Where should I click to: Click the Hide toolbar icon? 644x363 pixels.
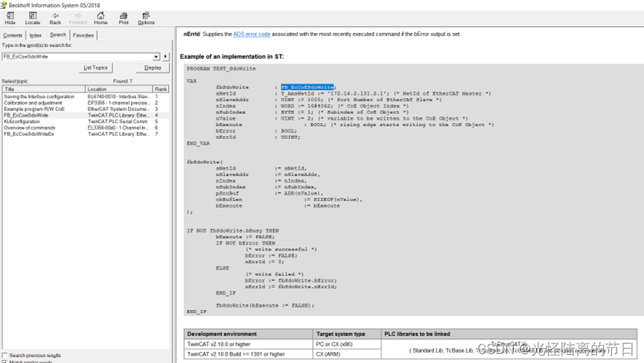tap(10, 18)
